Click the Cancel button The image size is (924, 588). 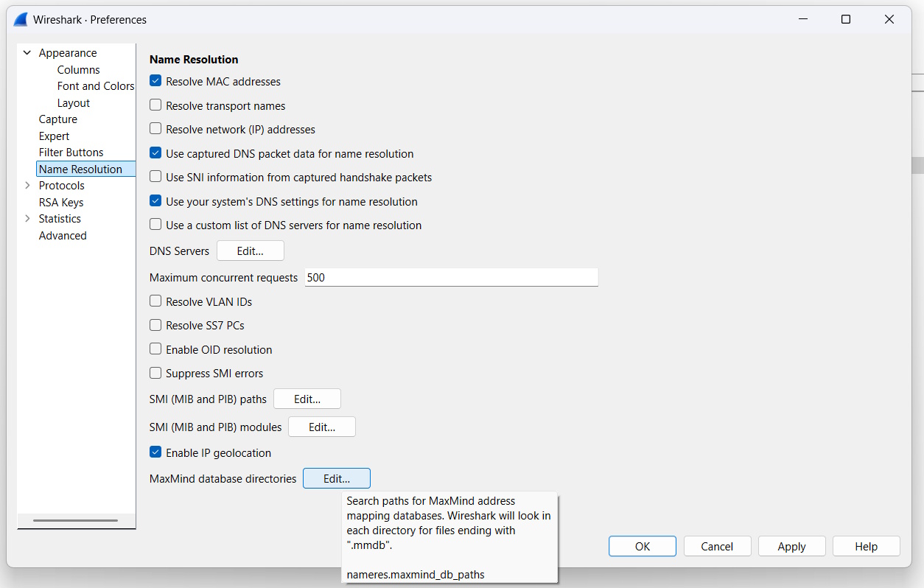click(717, 547)
